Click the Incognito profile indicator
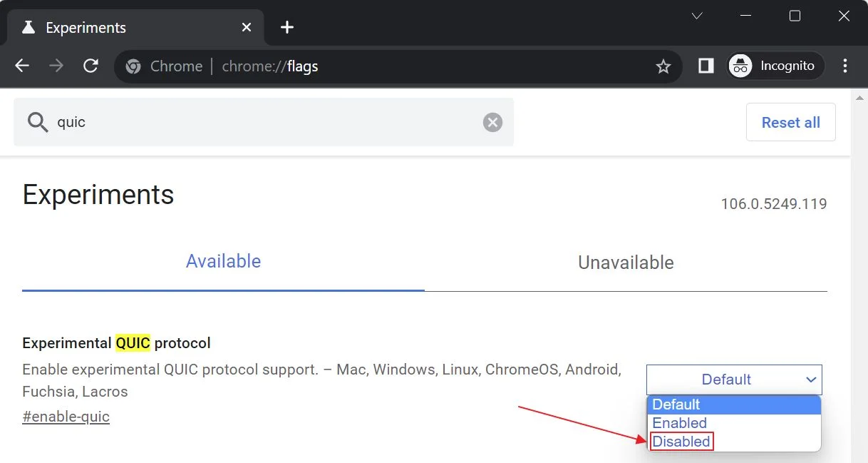This screenshot has width=868, height=463. pyautogui.click(x=775, y=66)
